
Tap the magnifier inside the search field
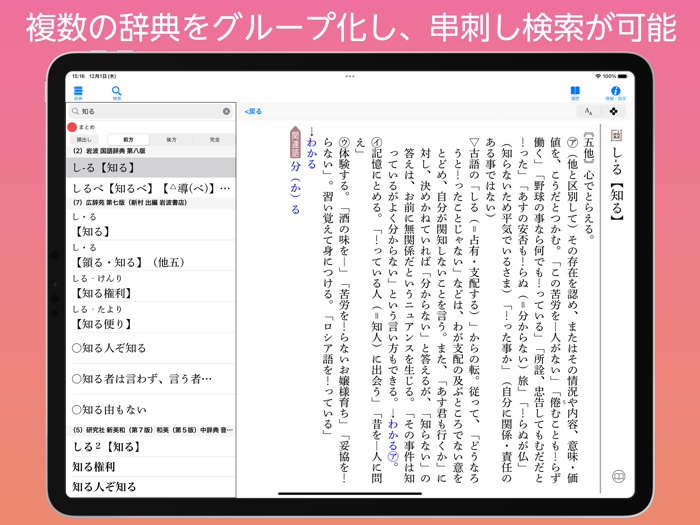click(x=75, y=111)
